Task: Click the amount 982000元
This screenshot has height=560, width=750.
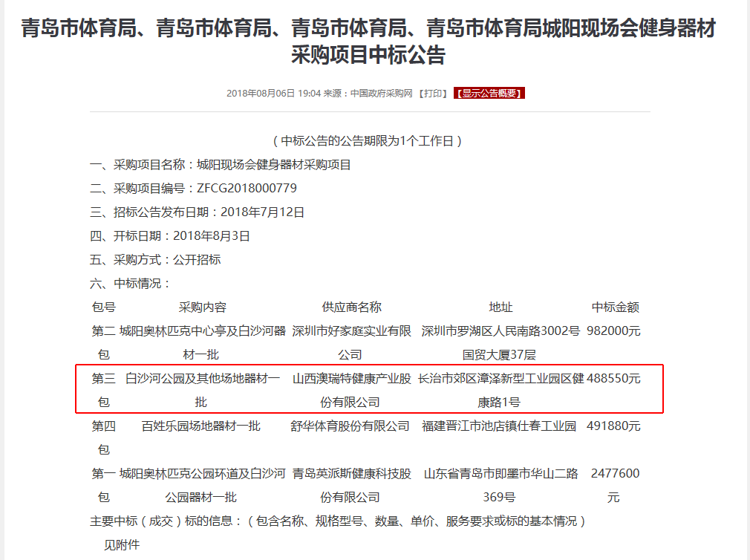Action: coord(613,331)
